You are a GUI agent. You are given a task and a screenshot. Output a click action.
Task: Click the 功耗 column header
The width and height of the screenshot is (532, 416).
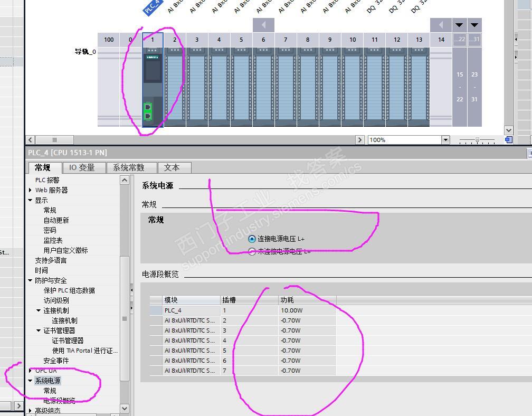(x=307, y=300)
